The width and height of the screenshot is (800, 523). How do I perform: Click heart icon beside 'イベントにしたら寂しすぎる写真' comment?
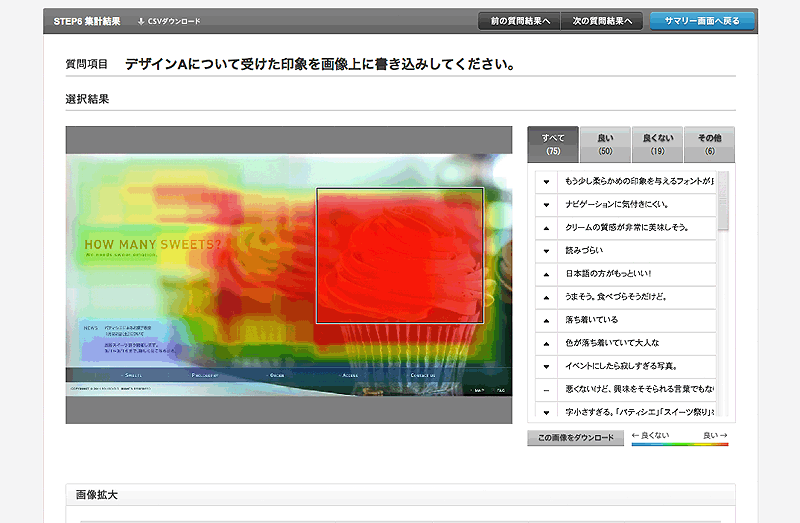[546, 366]
